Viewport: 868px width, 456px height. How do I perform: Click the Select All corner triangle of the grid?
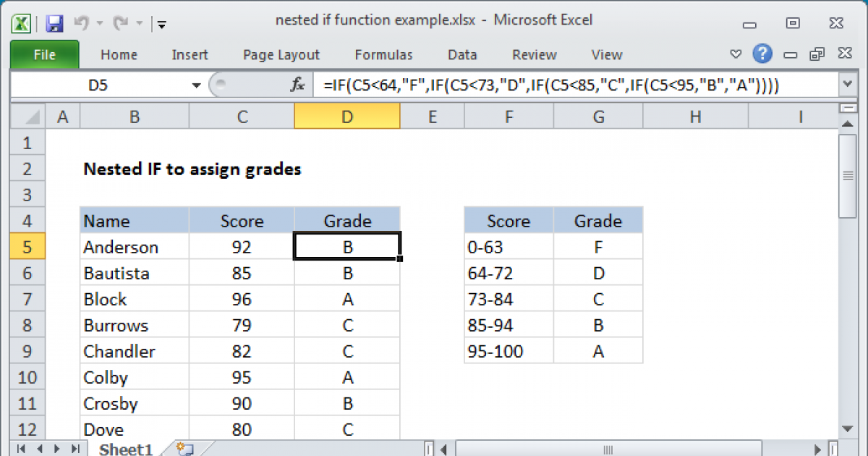(x=27, y=117)
